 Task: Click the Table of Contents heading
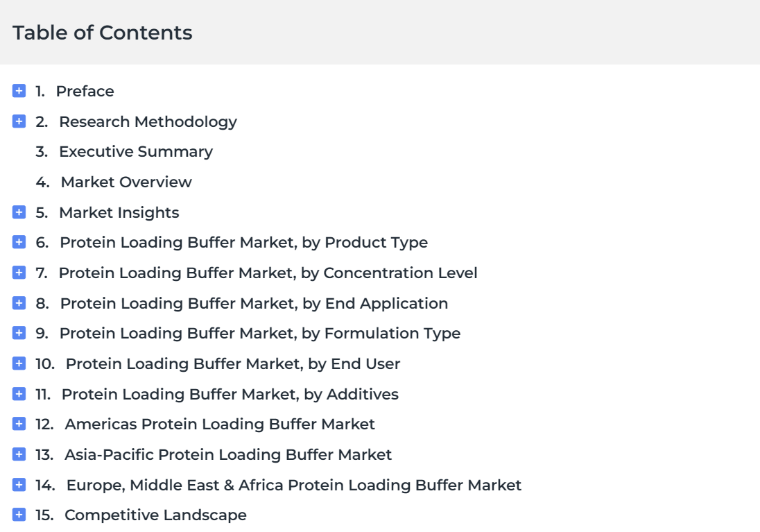(x=102, y=33)
